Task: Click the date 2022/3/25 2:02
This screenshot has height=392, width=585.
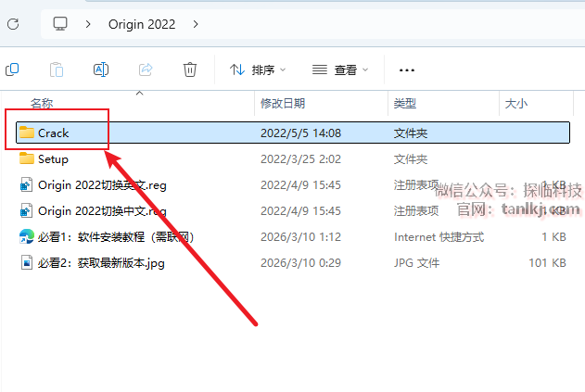Action: click(300, 159)
